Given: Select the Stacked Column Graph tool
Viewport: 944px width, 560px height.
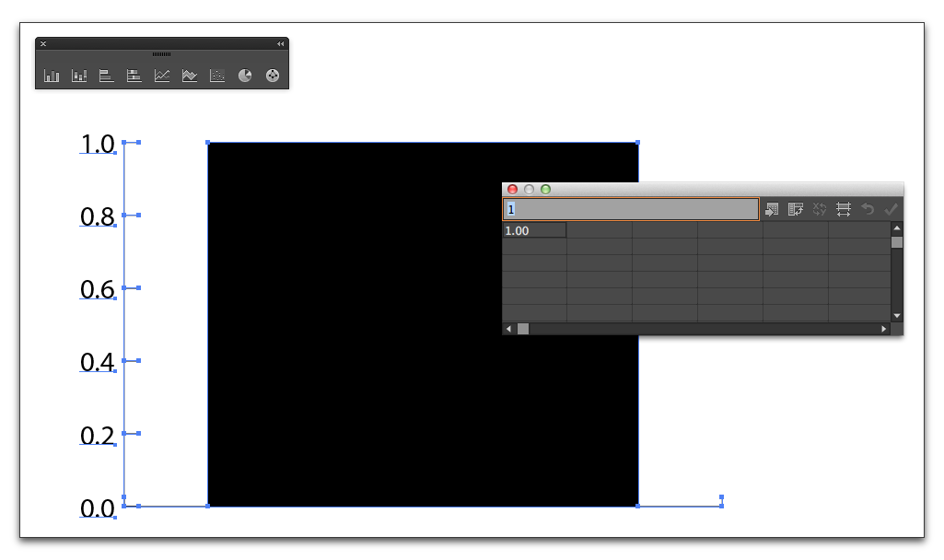Looking at the screenshot, I should click(x=79, y=76).
